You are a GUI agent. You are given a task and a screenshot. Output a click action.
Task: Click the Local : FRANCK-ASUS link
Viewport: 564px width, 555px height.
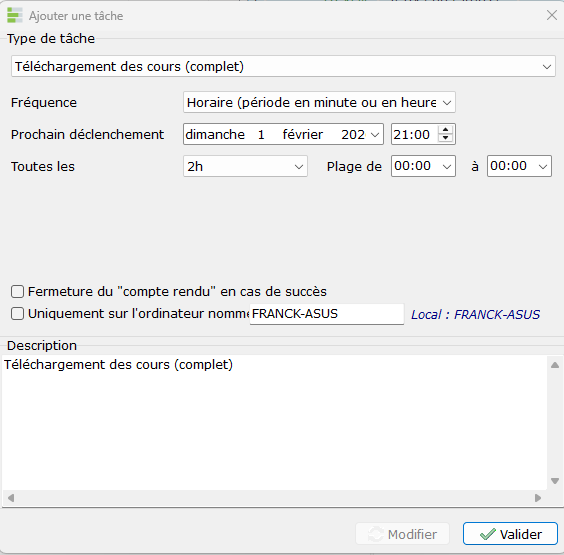tap(475, 315)
